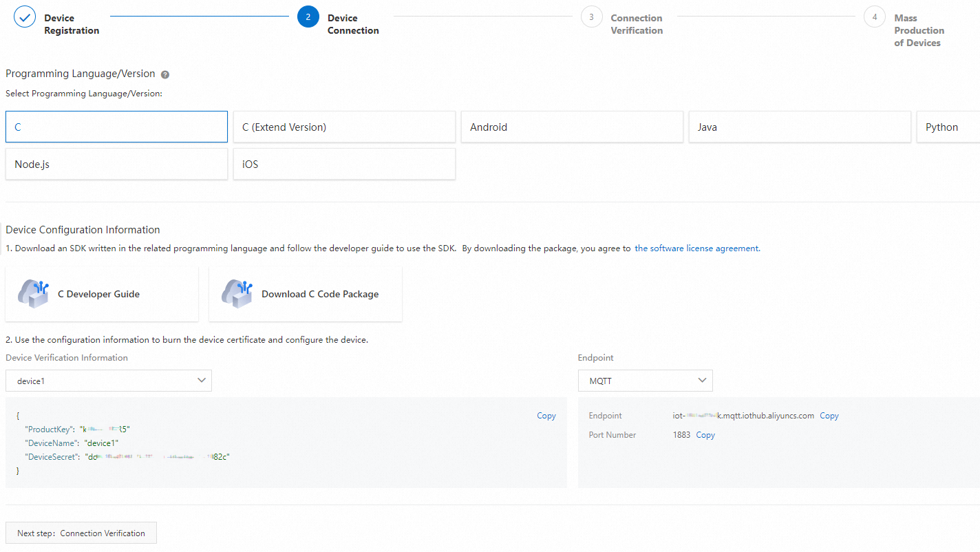The height and width of the screenshot is (552, 980).
Task: Open the device1 verification dropdown
Action: (x=109, y=381)
